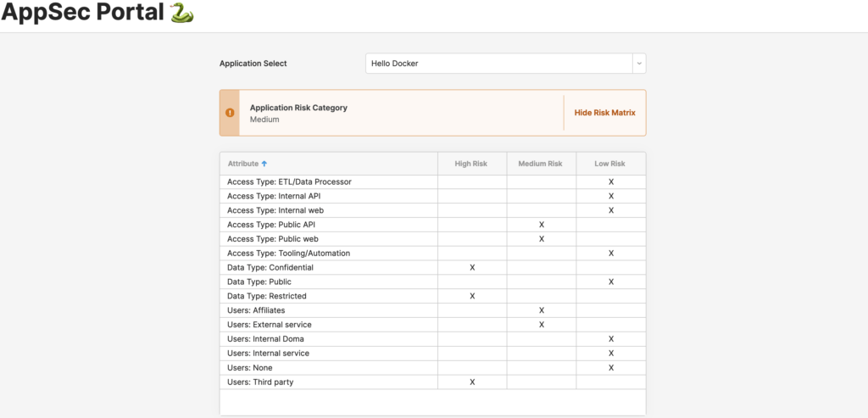Click Medium Risk X for Users: Affiliates
Viewport: 868px width, 418px height.
(542, 310)
